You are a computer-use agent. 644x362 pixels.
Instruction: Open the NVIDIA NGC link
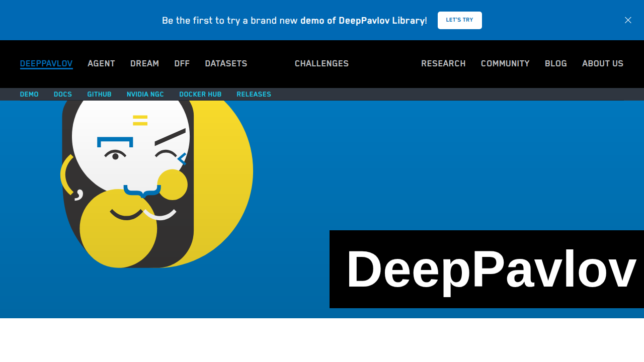click(145, 95)
